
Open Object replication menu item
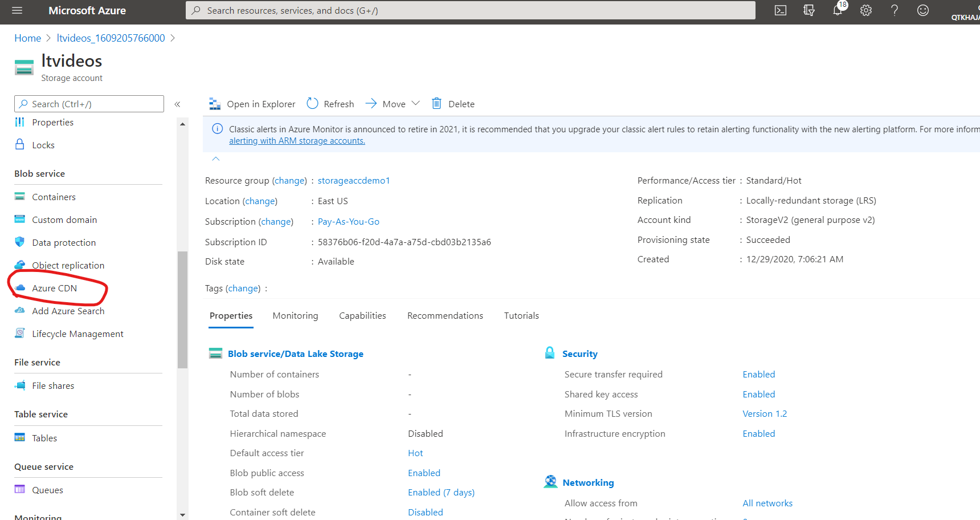[x=68, y=265]
